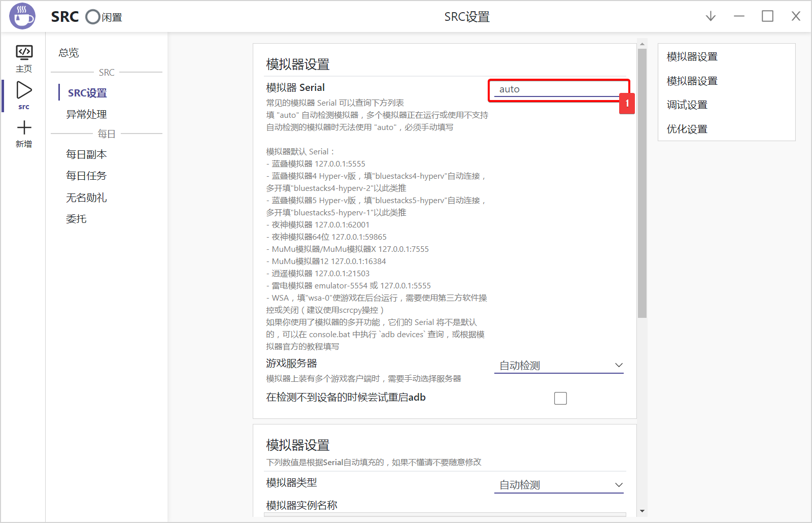Screen dimensions: 812x523
Task: Maximize the SRC window
Action: point(767,16)
